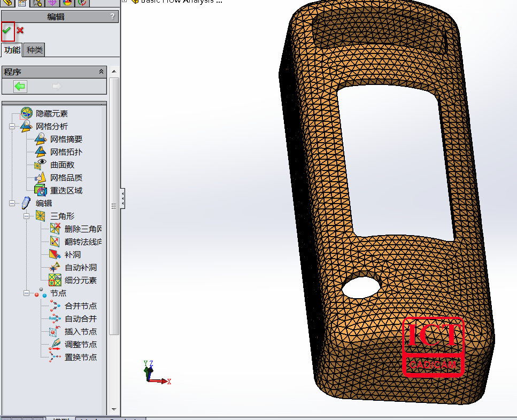Switch to the 功能 tab
Viewport: 517px width, 420px height.
click(x=12, y=50)
